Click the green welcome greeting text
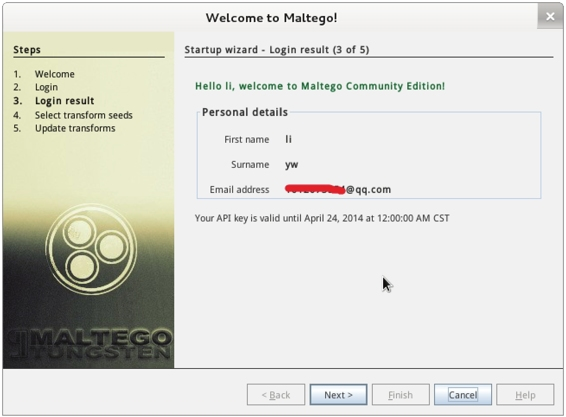566x417 pixels. [x=320, y=86]
